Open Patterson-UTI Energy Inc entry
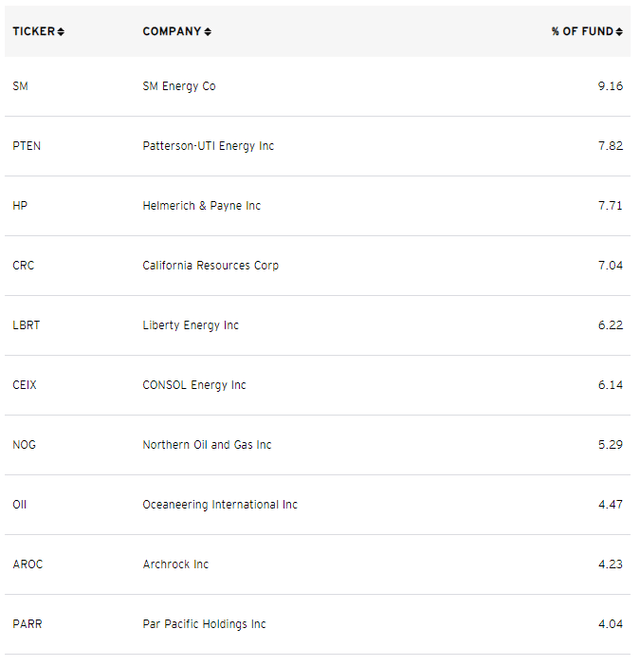Image resolution: width=640 pixels, height=666 pixels. (x=208, y=146)
